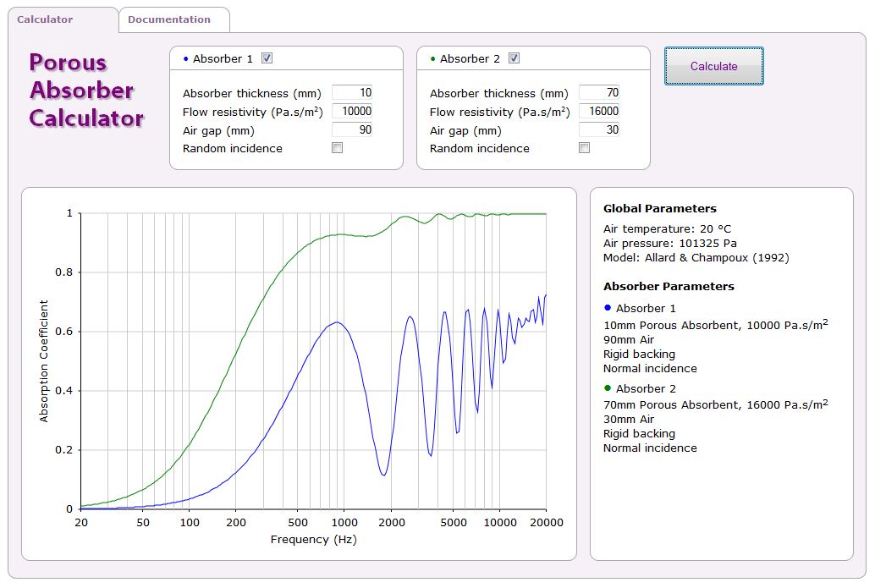Enable Random incidence for Absorber 1

click(338, 148)
